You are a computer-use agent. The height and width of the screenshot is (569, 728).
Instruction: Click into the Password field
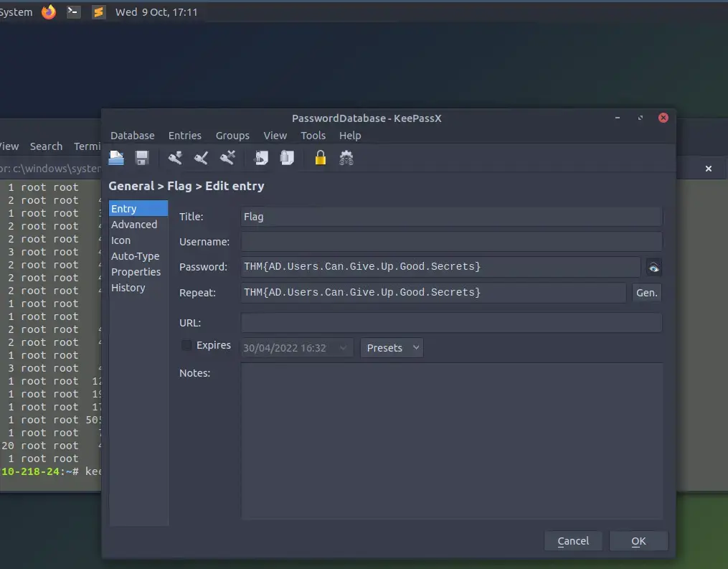(440, 267)
